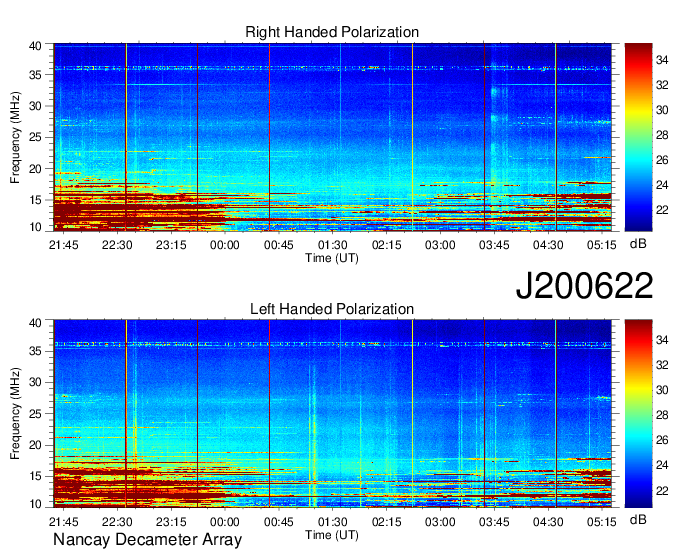
Task: Click the 23:15 time tick of the top plot
Action: click(x=171, y=245)
